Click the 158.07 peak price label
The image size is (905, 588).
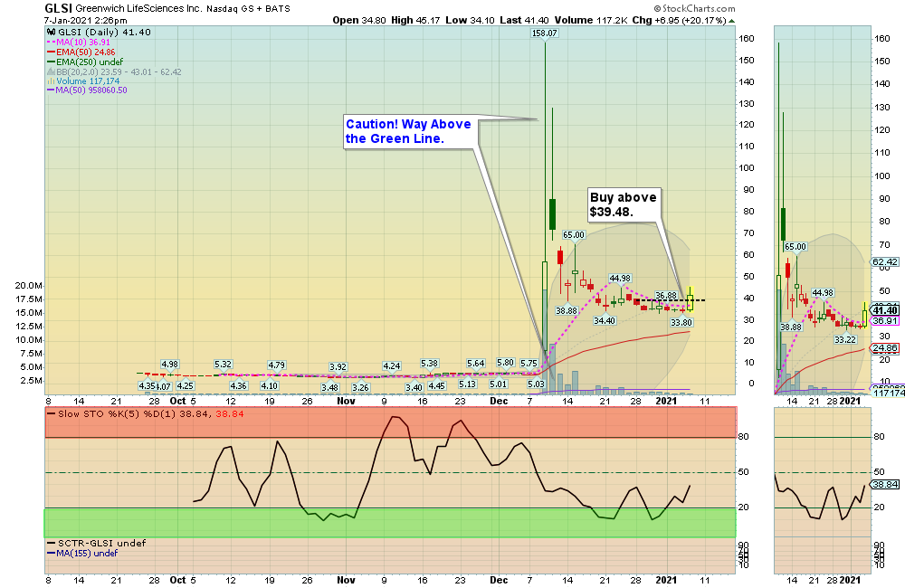click(544, 33)
